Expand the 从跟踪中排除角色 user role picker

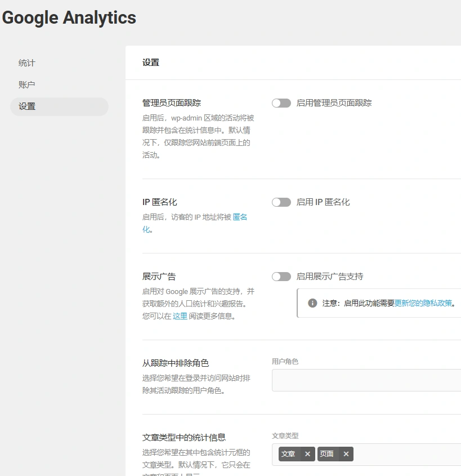pos(365,380)
